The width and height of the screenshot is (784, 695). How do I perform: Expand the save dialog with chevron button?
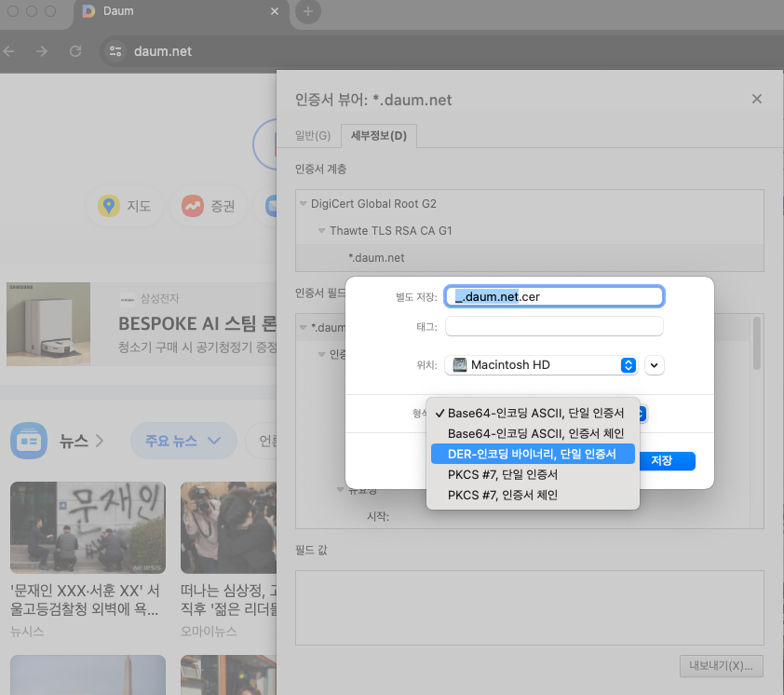click(x=654, y=365)
